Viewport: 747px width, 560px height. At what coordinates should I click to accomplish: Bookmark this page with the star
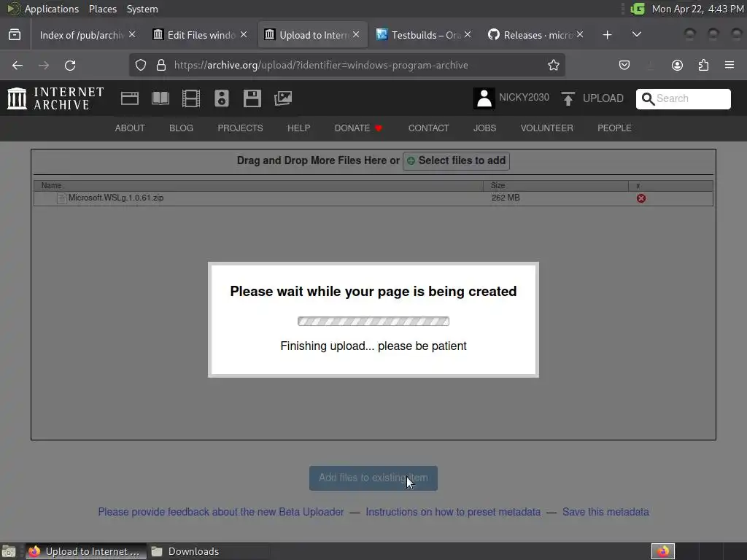[x=553, y=65]
